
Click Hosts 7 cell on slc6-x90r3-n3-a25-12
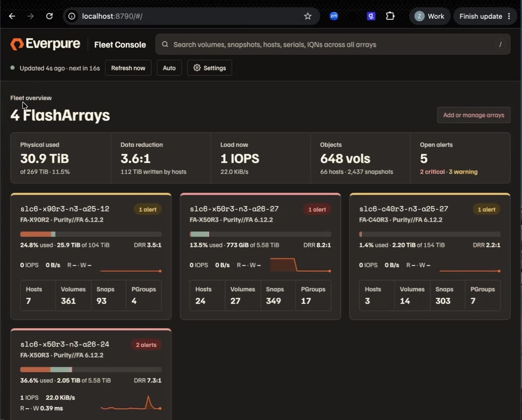pyautogui.click(x=38, y=296)
